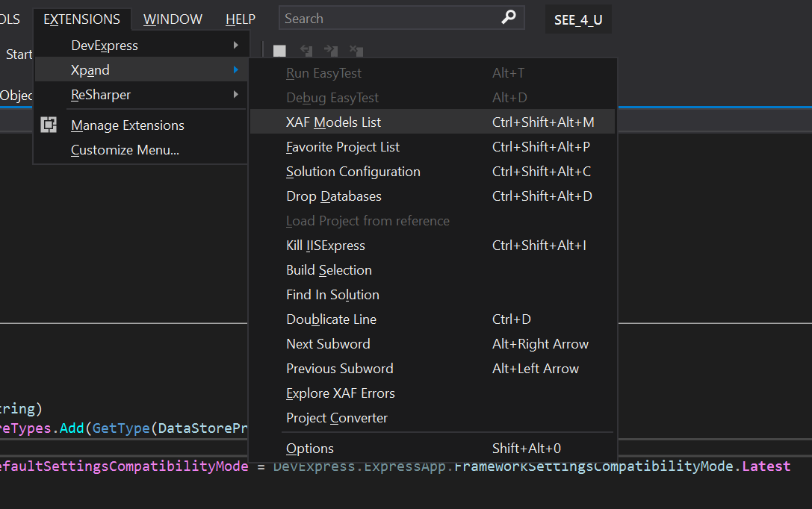
Task: Click the Start button in toolbar
Action: pyautogui.click(x=18, y=54)
